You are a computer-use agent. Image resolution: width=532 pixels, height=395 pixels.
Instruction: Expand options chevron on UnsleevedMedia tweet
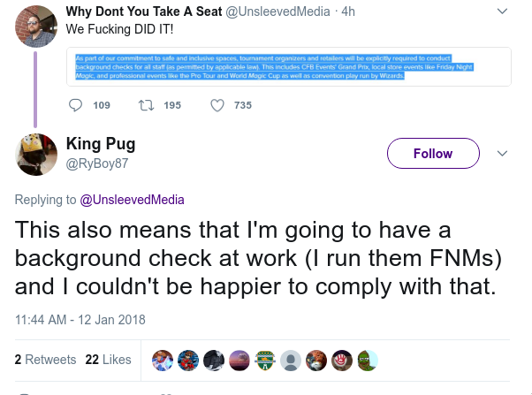tap(502, 11)
